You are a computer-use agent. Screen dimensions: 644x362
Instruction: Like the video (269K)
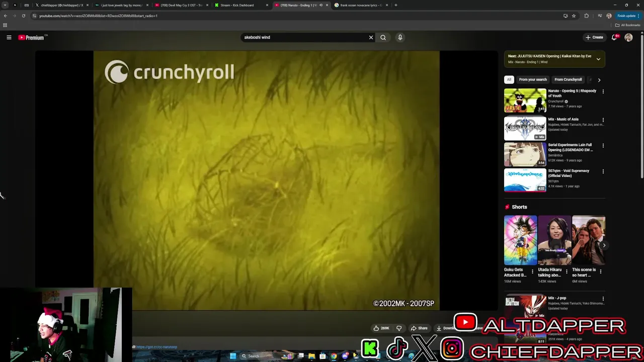381,328
